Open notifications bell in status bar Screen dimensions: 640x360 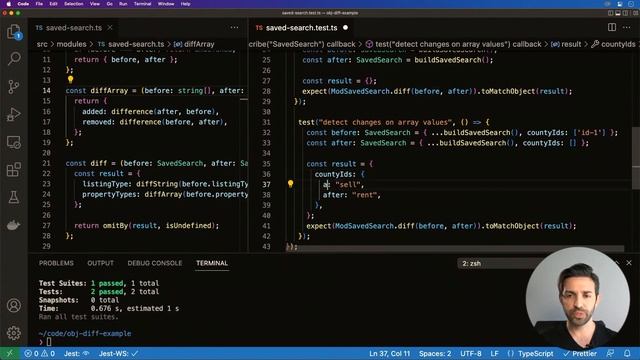point(627,353)
